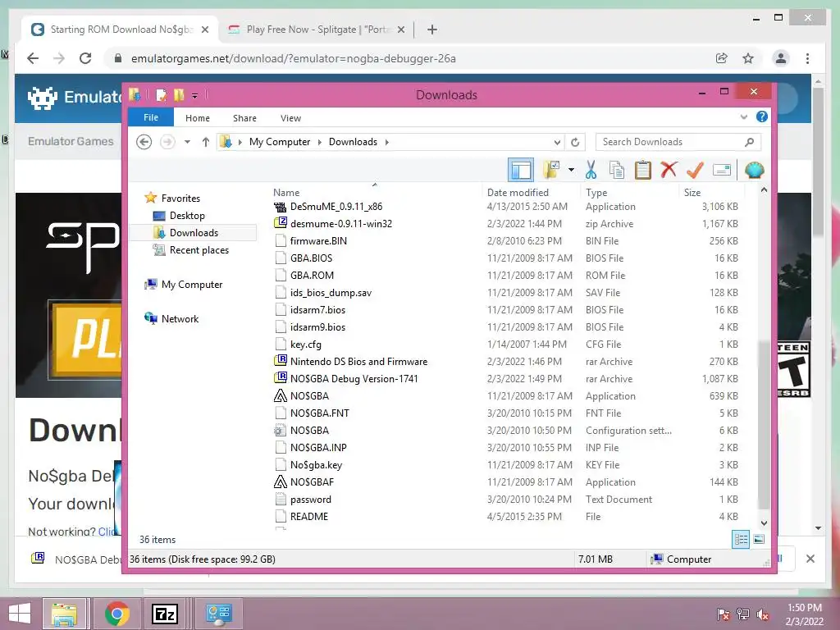Open the Chrome profile avatar
The height and width of the screenshot is (630, 840).
(781, 58)
